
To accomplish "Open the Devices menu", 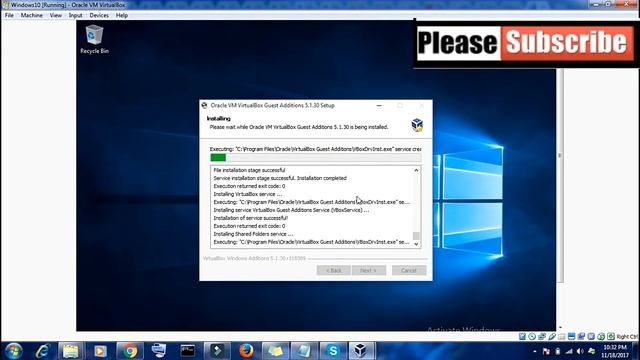I will click(99, 15).
